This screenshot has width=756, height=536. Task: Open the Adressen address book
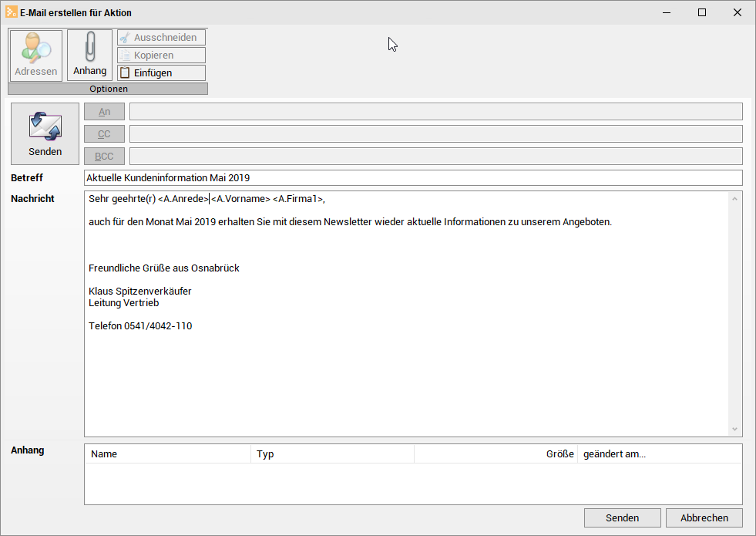point(35,54)
